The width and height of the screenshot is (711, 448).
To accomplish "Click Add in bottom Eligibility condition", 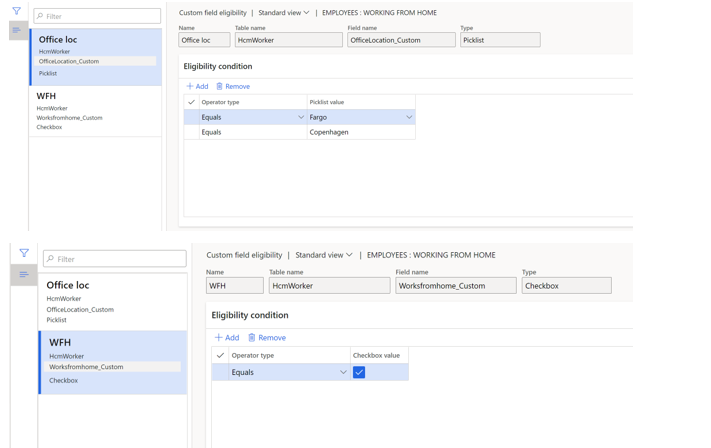I will pos(227,337).
